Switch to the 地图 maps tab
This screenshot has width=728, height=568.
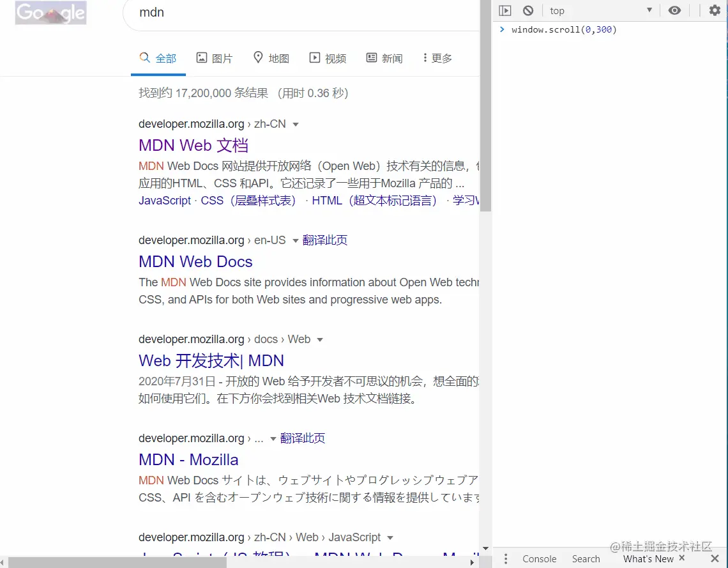[271, 58]
